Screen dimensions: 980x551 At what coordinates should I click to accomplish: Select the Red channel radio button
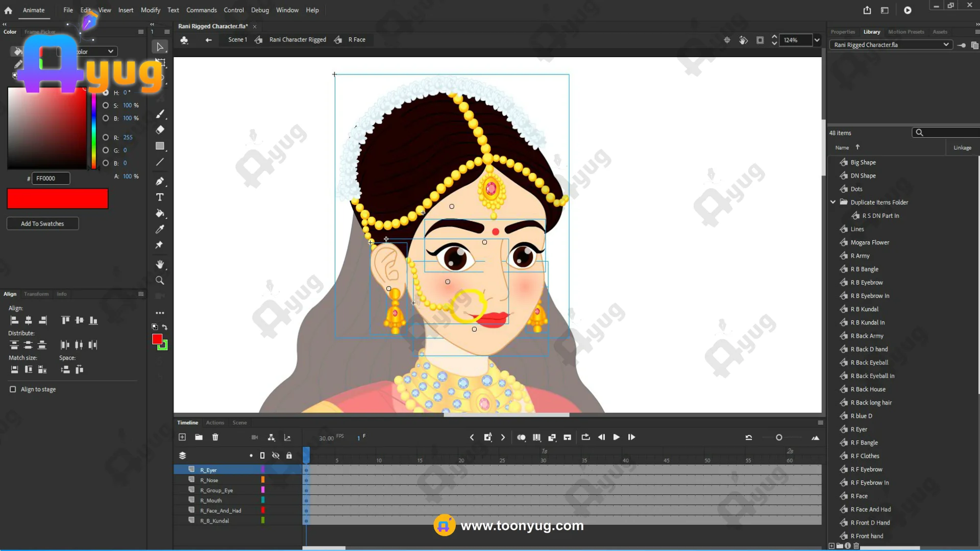coord(106,137)
